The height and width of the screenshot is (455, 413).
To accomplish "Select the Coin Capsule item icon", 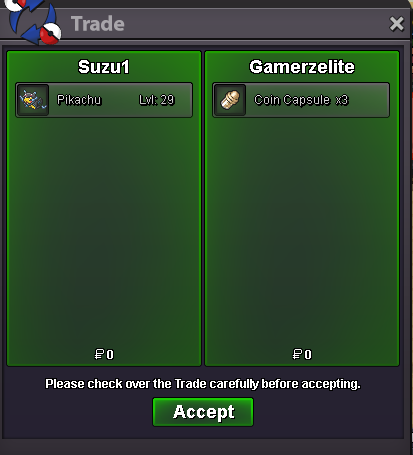I will pyautogui.click(x=230, y=100).
